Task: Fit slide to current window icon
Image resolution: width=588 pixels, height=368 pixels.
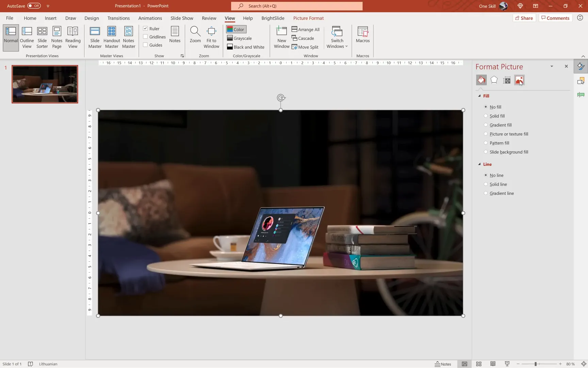Action: (x=584, y=364)
